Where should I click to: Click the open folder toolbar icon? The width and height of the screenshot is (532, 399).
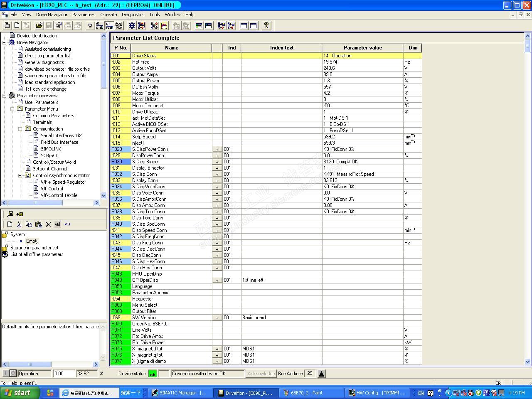pyautogui.click(x=39, y=26)
